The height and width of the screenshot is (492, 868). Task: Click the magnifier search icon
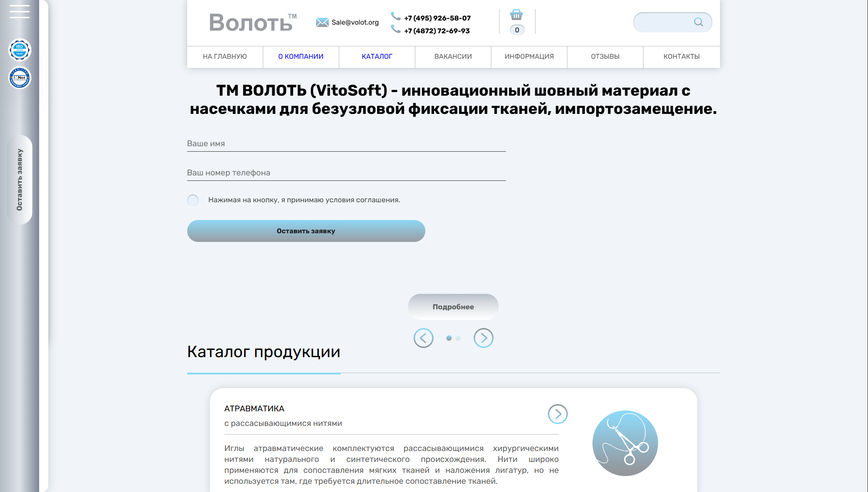[698, 22]
